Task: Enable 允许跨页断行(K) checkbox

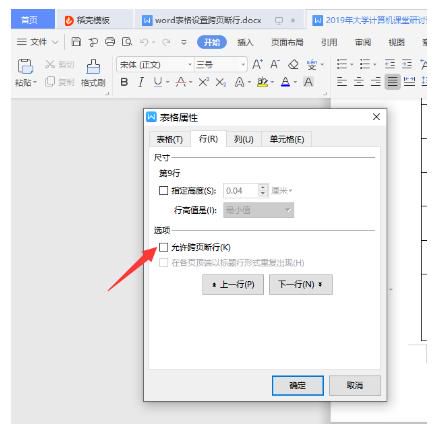Action: coord(163,247)
